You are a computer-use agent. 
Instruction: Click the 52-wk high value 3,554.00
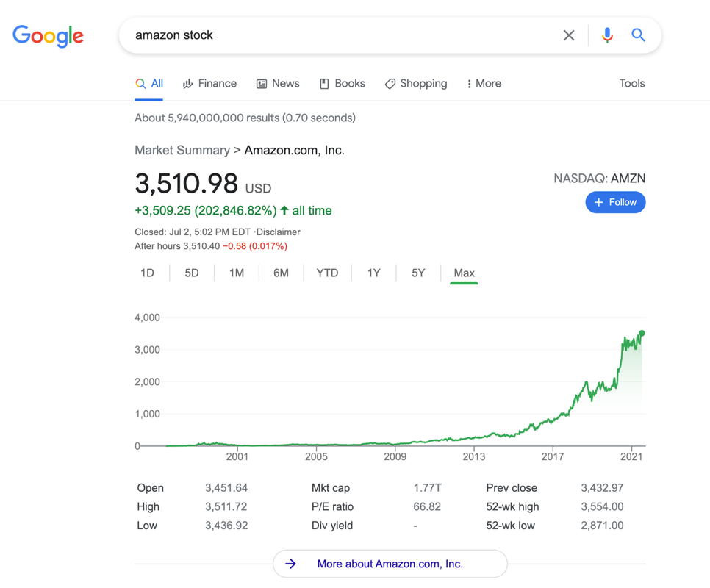click(602, 506)
